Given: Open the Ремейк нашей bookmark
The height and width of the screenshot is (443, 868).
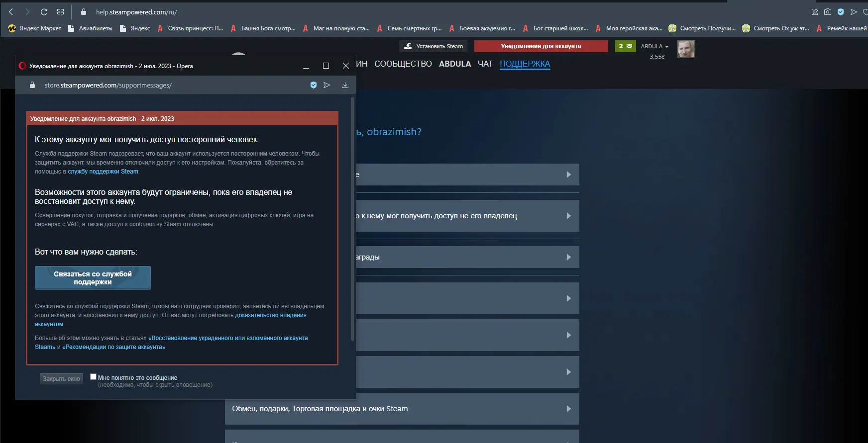Looking at the screenshot, I should click(841, 28).
